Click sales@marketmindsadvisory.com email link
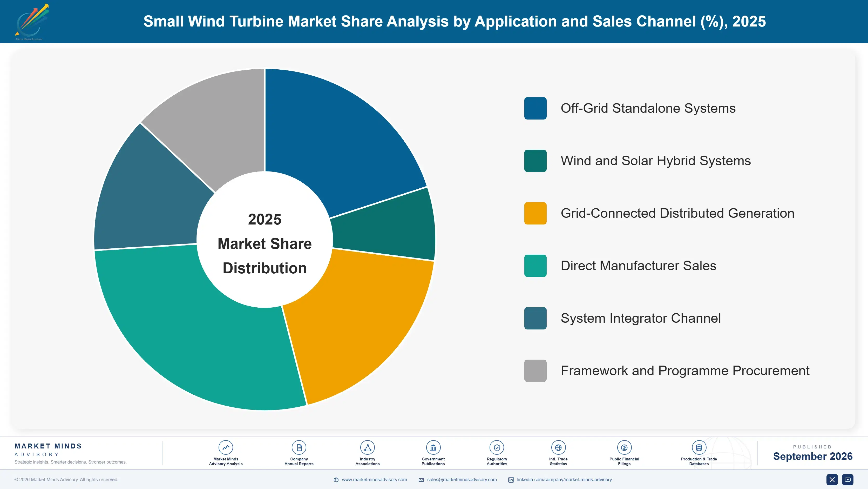Image resolution: width=868 pixels, height=489 pixels. [462, 480]
